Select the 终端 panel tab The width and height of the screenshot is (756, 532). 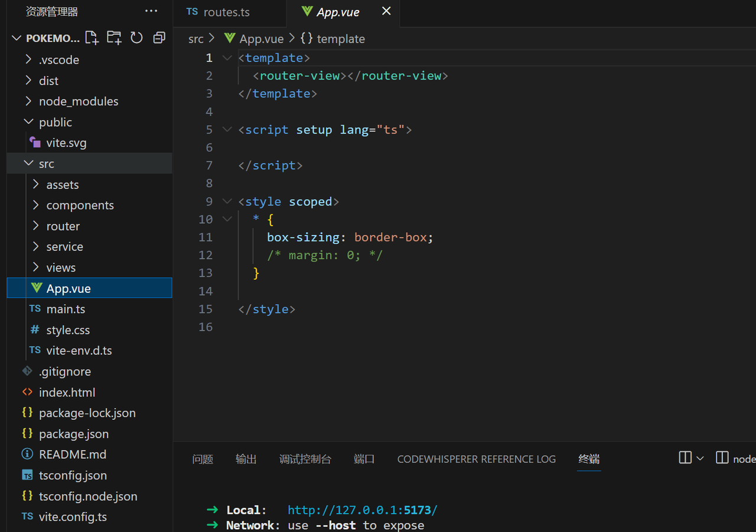(589, 459)
